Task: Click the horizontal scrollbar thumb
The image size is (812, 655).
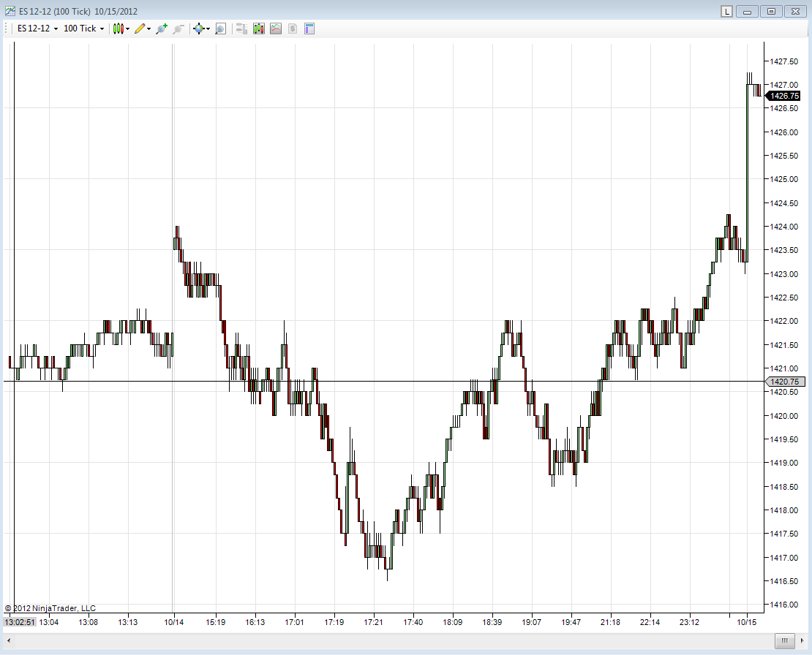Action: [x=784, y=640]
